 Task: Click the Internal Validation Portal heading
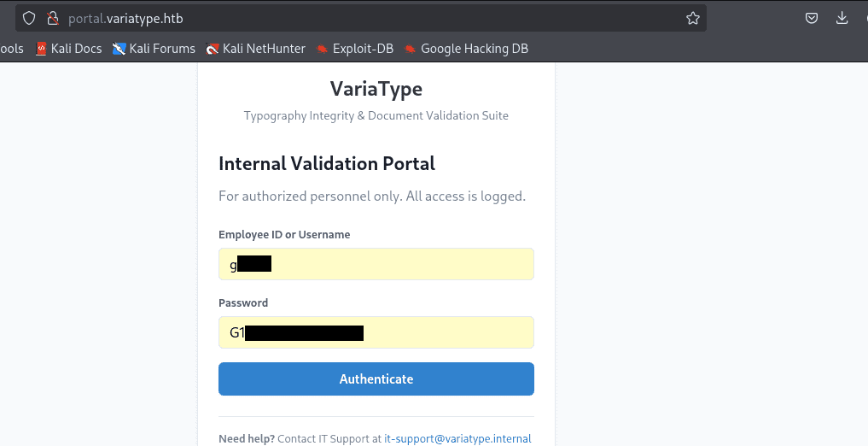(327, 163)
